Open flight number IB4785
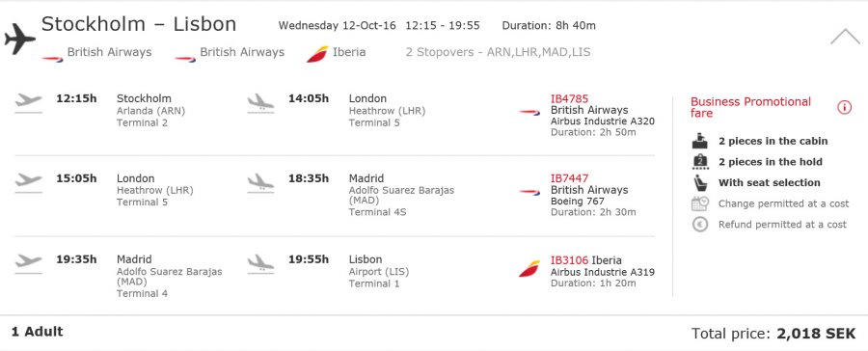 pos(569,98)
